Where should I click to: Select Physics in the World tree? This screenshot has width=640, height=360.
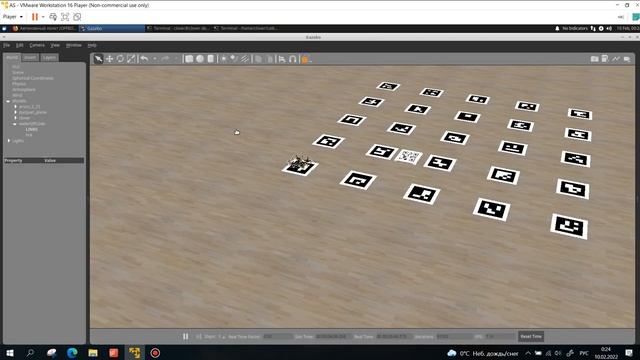tap(19, 84)
